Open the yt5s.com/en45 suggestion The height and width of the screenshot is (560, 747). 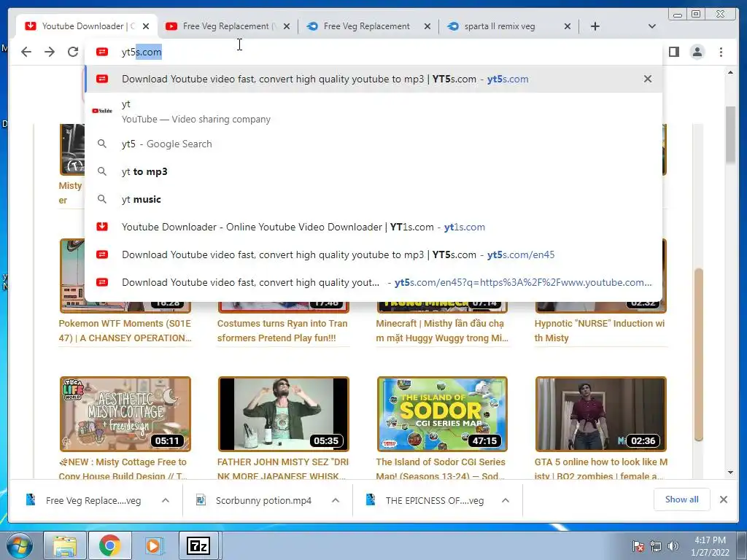point(373,254)
